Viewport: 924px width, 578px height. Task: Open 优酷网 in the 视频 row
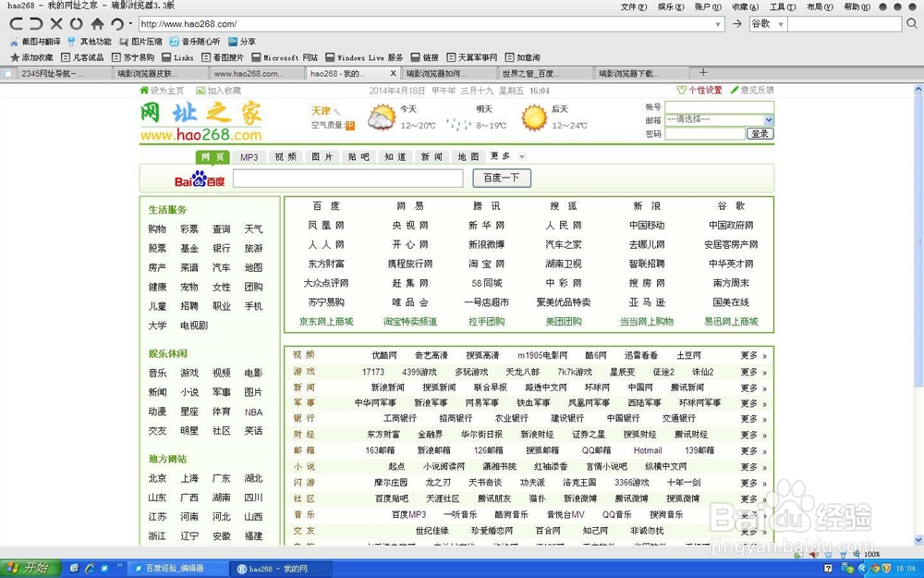[x=384, y=356]
